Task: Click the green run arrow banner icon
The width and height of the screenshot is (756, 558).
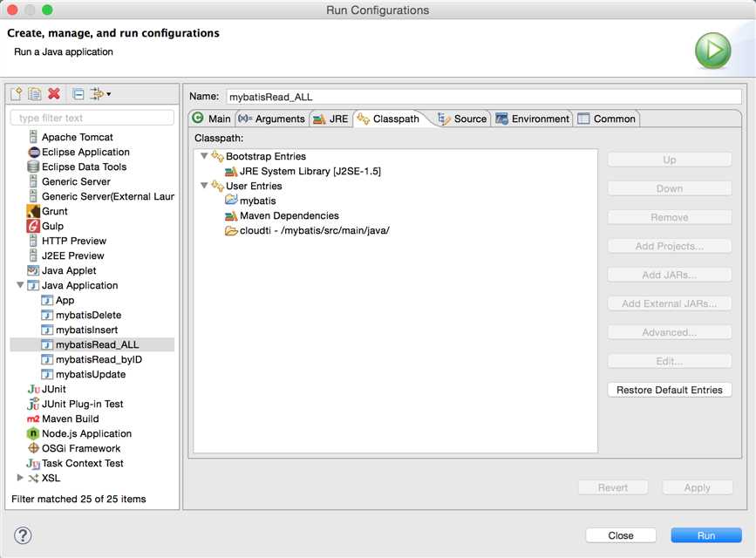Action: (712, 51)
